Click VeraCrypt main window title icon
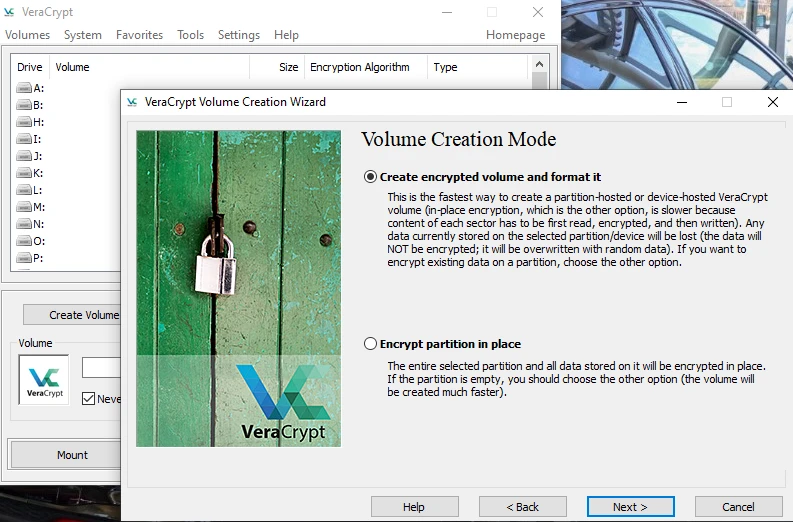Screen dimensions: 793x522 point(9,12)
